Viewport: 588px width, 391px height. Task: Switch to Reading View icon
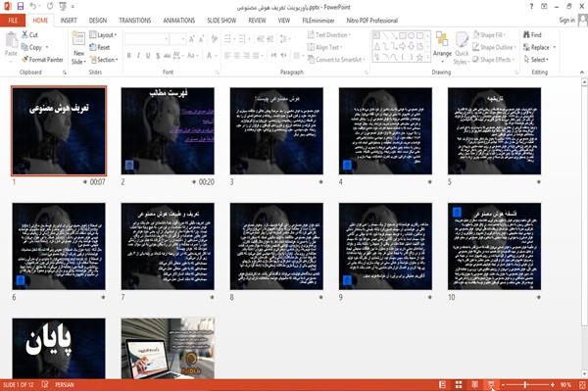(x=474, y=384)
